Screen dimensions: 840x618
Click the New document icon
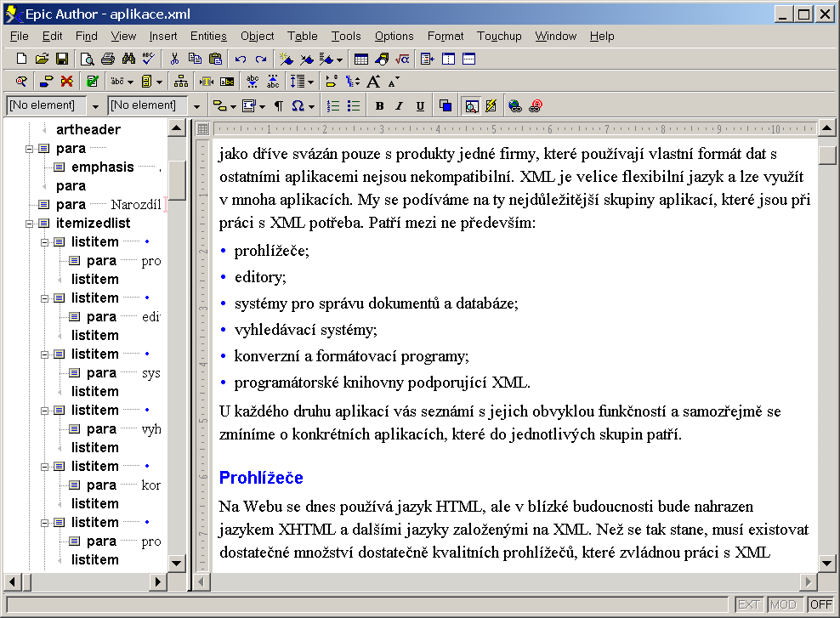(21, 59)
